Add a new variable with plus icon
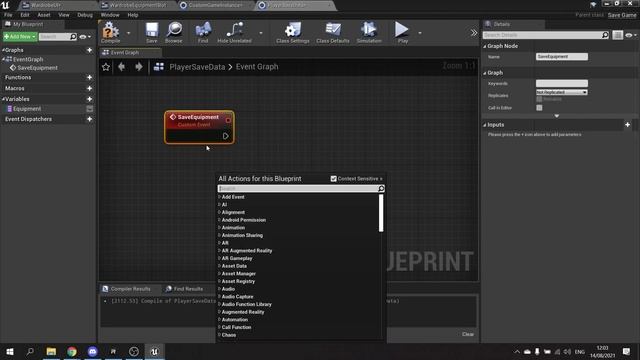 [x=89, y=99]
